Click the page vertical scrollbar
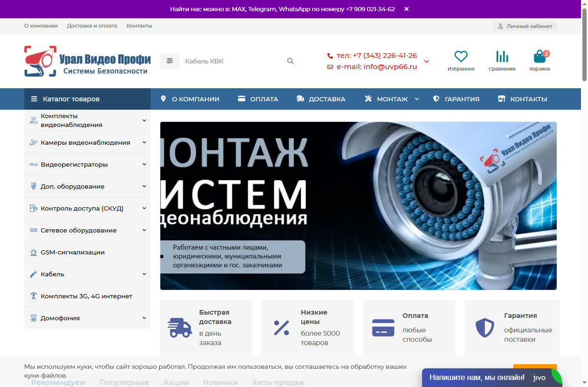The height and width of the screenshot is (387, 588). tap(584, 45)
